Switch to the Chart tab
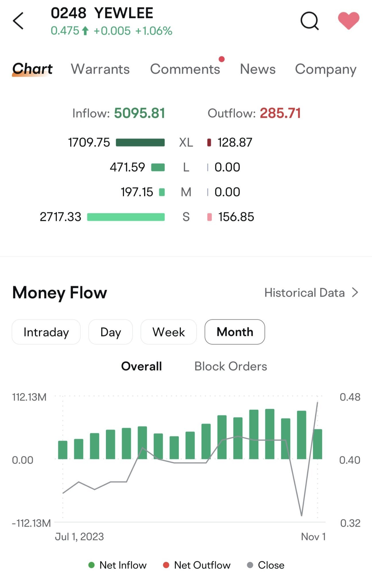Image resolution: width=372 pixels, height=588 pixels. click(x=32, y=69)
